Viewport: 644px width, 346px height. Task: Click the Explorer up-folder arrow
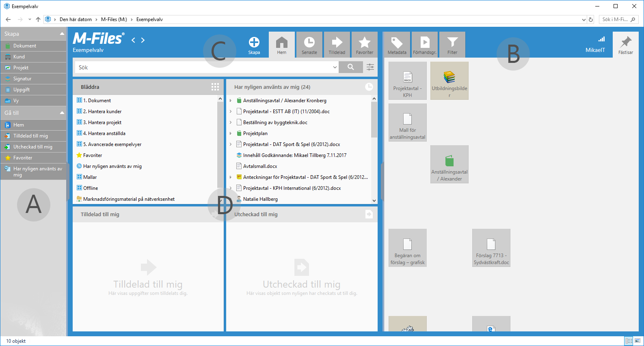coord(38,19)
